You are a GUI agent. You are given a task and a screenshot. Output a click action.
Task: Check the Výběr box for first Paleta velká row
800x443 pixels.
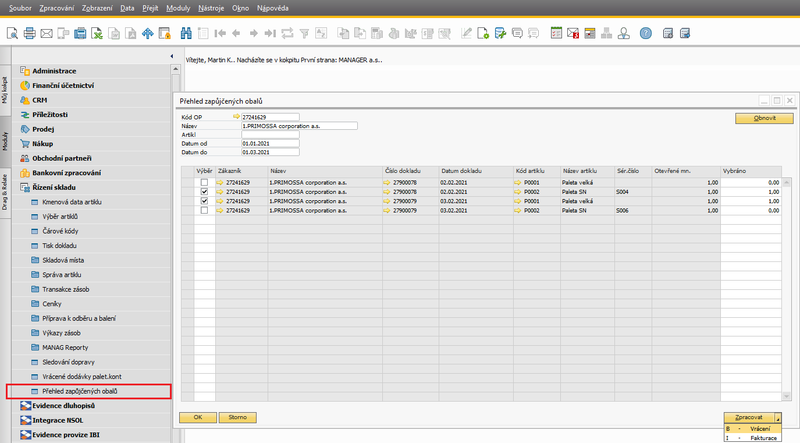click(205, 182)
